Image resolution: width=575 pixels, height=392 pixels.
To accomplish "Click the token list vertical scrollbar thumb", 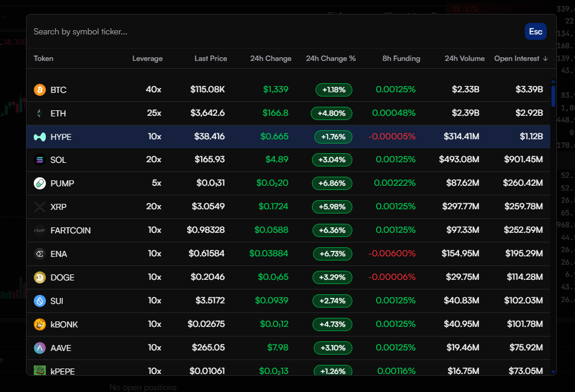I will 553,96.
